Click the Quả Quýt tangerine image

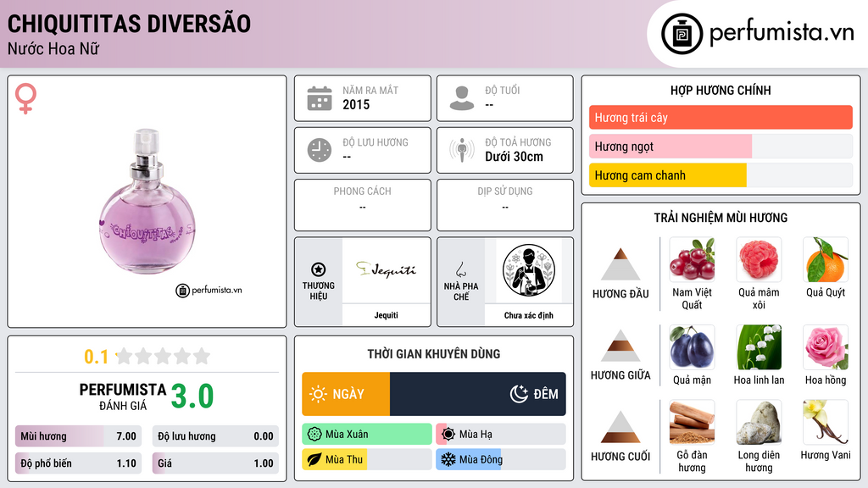[x=826, y=259]
